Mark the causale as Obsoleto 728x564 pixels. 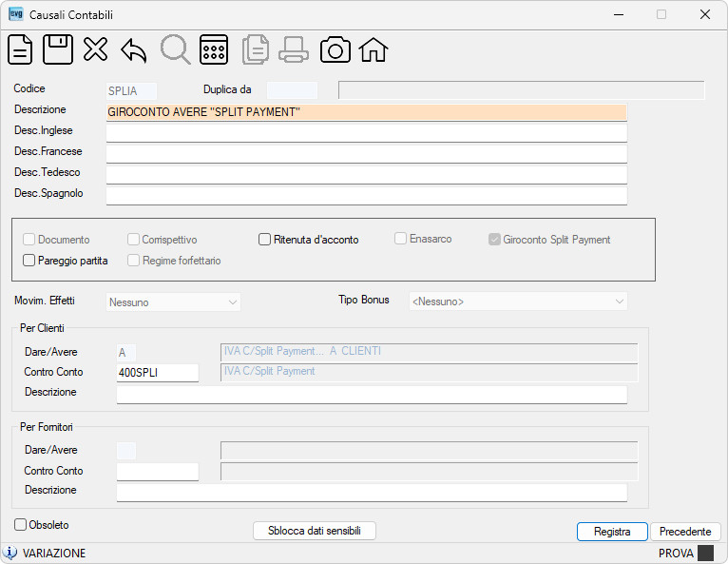(x=20, y=524)
